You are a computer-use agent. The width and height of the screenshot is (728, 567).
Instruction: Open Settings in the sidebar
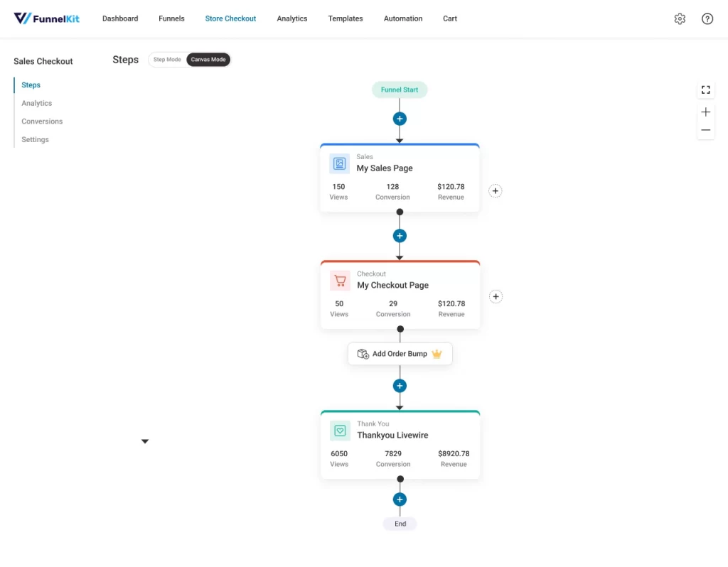35,140
